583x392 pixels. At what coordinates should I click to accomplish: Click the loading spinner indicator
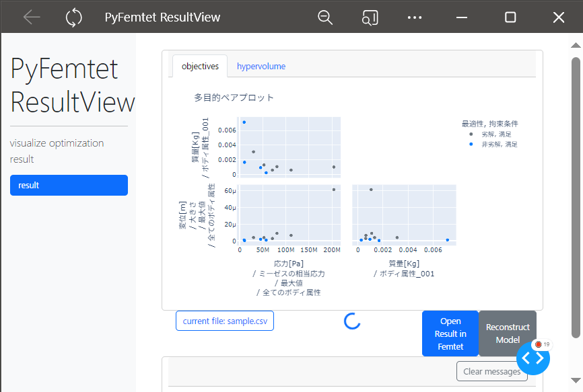tap(352, 321)
